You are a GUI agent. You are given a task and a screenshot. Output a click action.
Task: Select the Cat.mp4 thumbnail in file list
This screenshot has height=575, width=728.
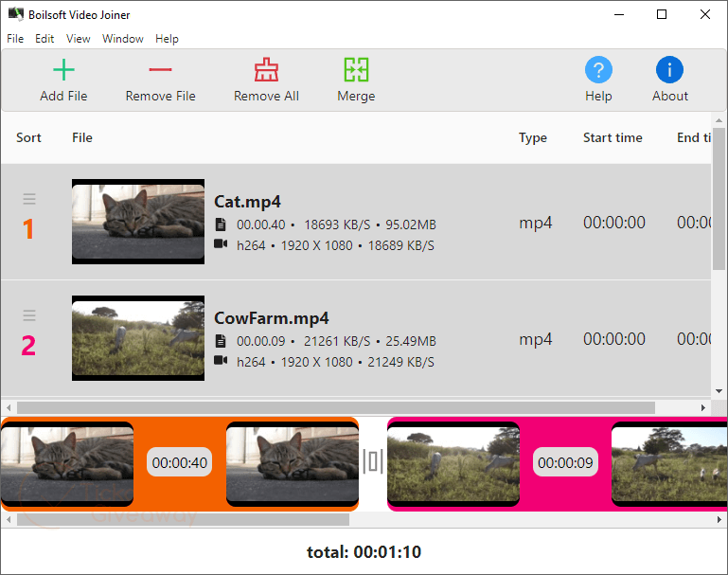click(138, 222)
